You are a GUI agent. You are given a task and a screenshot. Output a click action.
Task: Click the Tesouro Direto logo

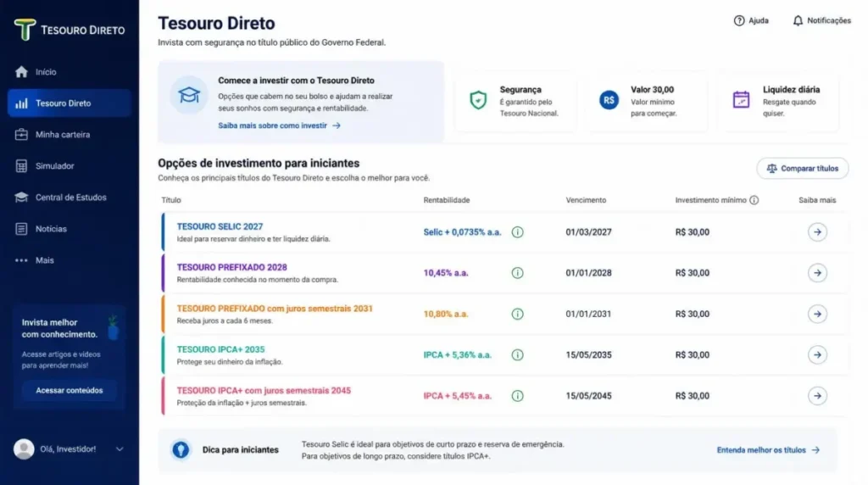pos(70,30)
